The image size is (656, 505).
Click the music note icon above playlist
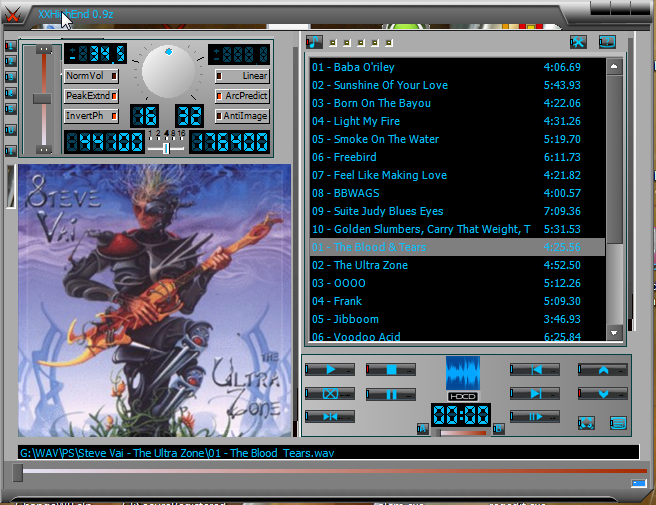tap(314, 42)
